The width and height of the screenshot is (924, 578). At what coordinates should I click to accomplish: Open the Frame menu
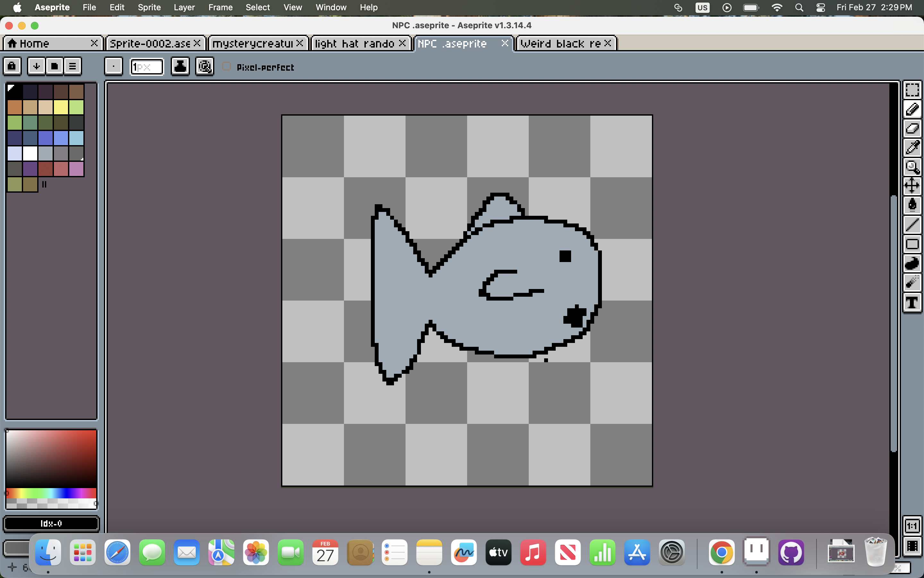[220, 7]
